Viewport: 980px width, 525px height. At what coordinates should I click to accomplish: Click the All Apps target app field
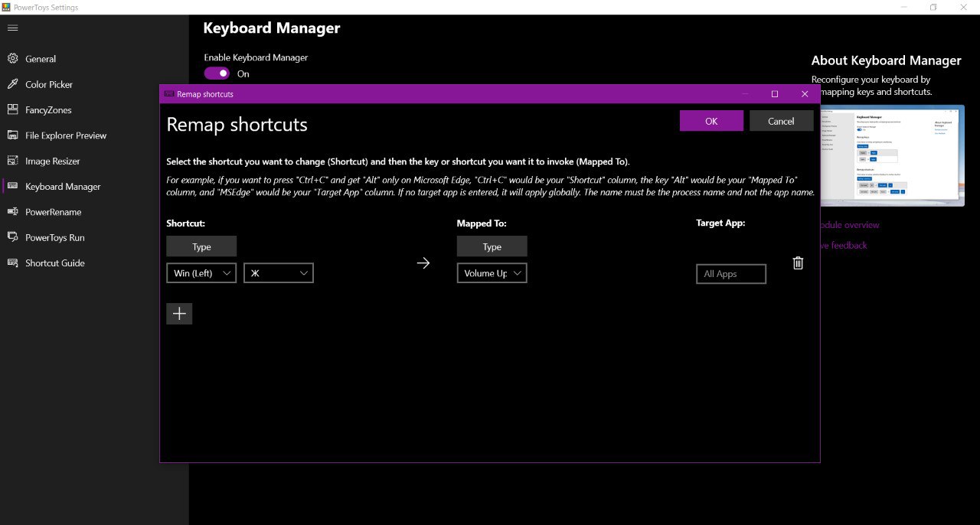pyautogui.click(x=731, y=274)
